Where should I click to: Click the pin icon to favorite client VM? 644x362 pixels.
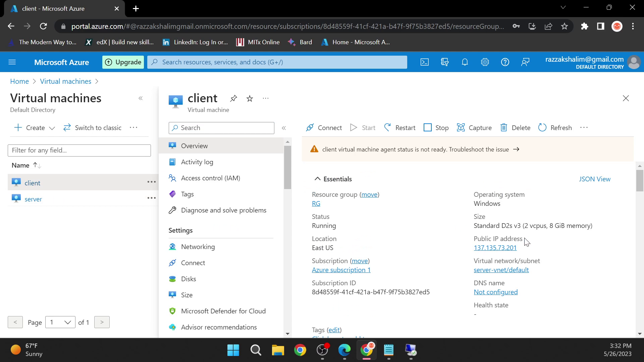coord(234,98)
